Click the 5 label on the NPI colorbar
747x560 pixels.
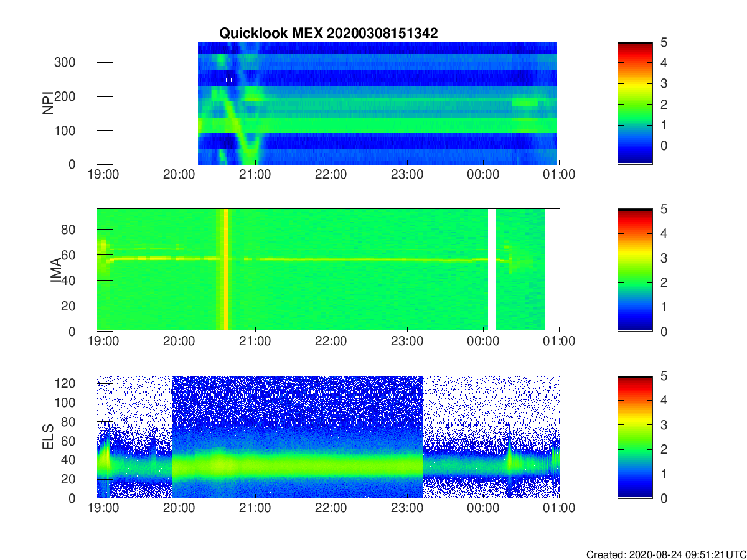[663, 43]
